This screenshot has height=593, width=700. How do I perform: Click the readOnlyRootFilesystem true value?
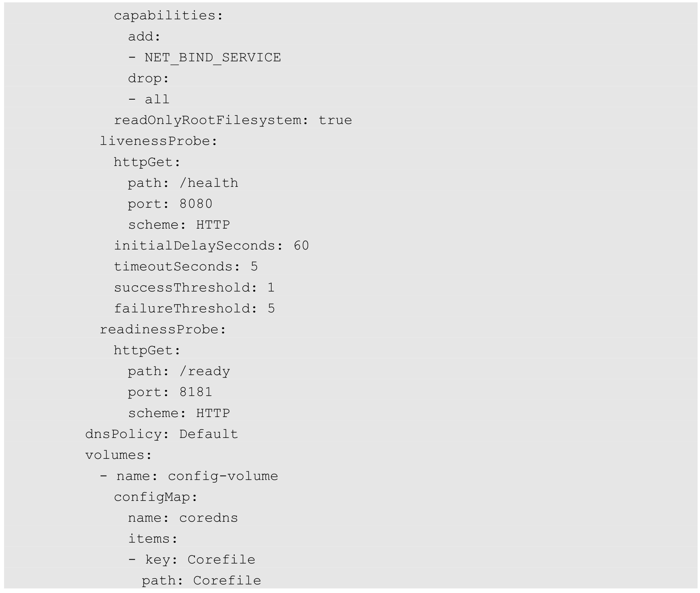click(335, 120)
